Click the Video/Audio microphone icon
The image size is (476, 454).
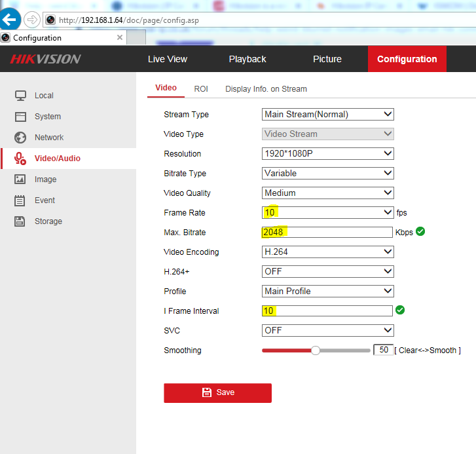[20, 159]
